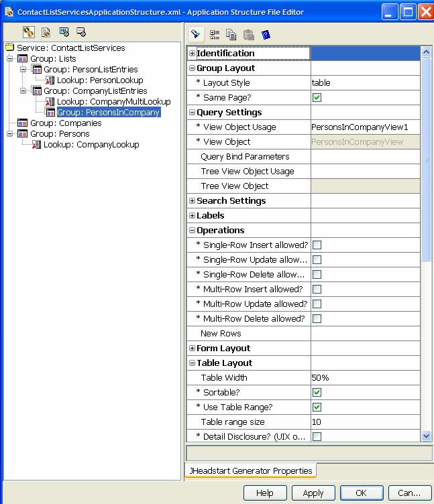
Task: Uncheck the Same Page? checkbox
Action: click(x=317, y=98)
